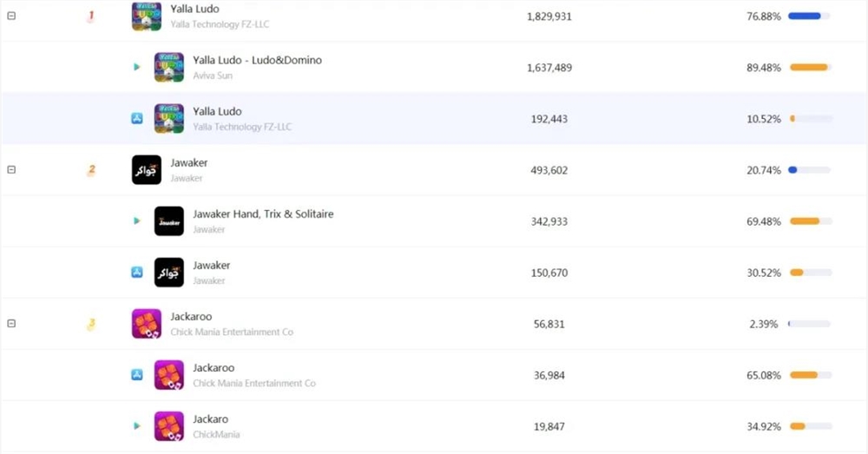Click the App Store icon beside Yalla Ludo
The width and height of the screenshot is (868, 454).
click(x=136, y=118)
